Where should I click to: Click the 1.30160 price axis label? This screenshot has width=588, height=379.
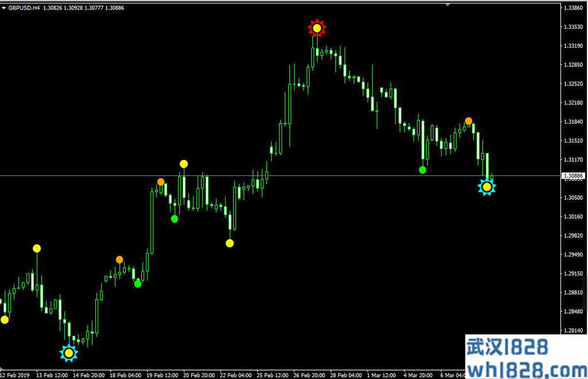click(x=573, y=217)
